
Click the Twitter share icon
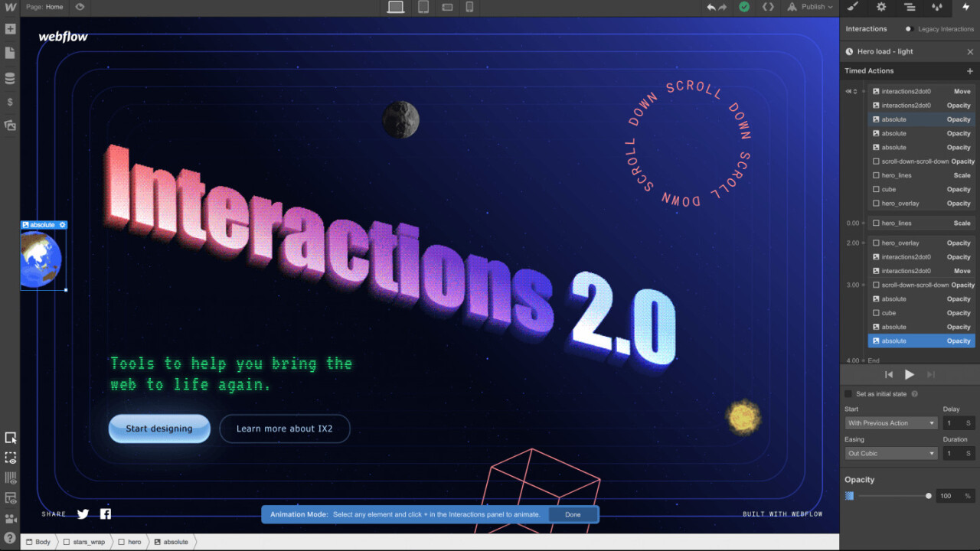click(83, 514)
